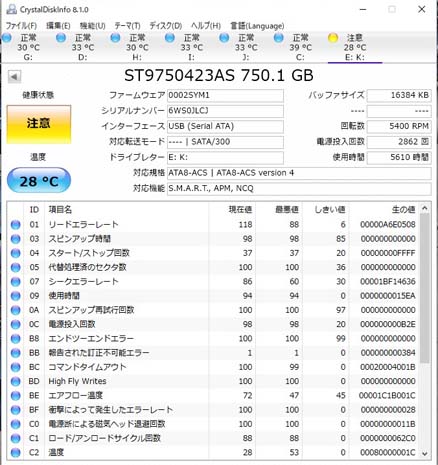Image resolution: width=438 pixels, height=465 pixels.
Task: Select drive C: status icon
Action: (x=278, y=38)
